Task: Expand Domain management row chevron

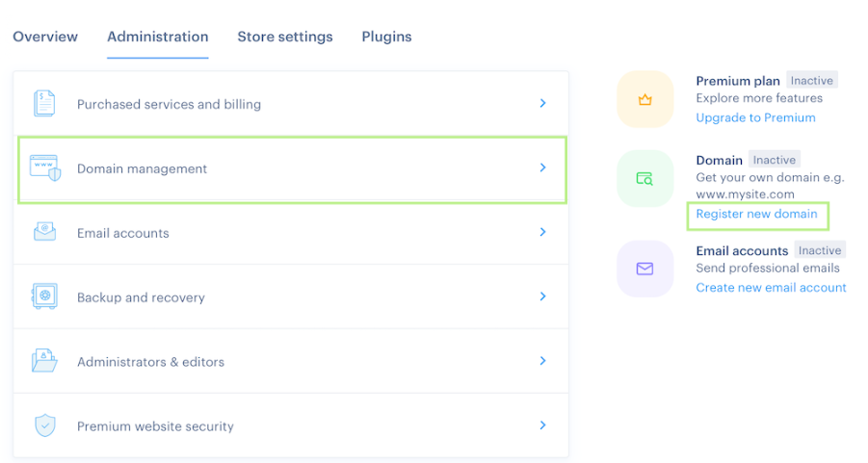Action: click(543, 167)
